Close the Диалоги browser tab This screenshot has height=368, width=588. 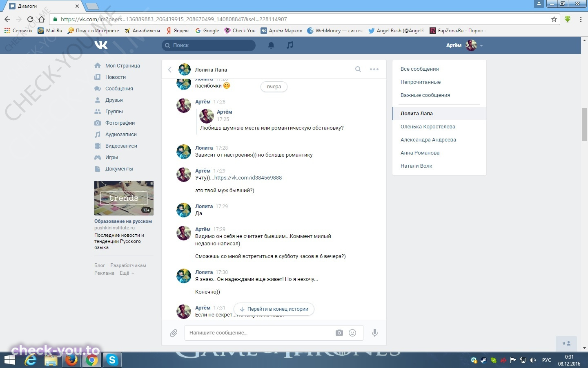(77, 6)
